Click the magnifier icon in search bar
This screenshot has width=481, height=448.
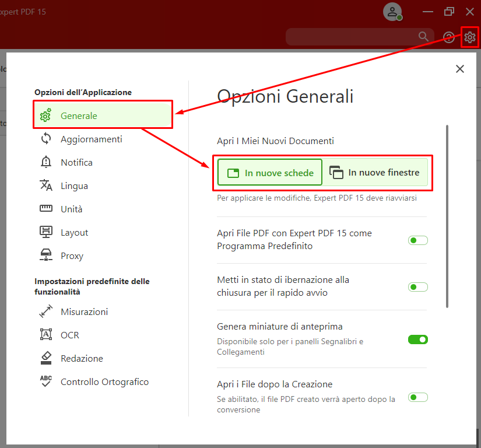(423, 37)
